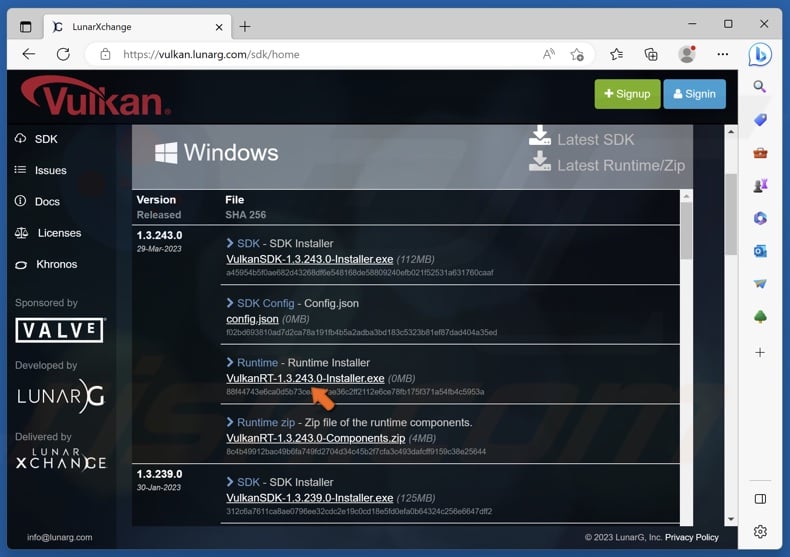Click the blue Signin button
The height and width of the screenshot is (557, 790).
click(694, 94)
